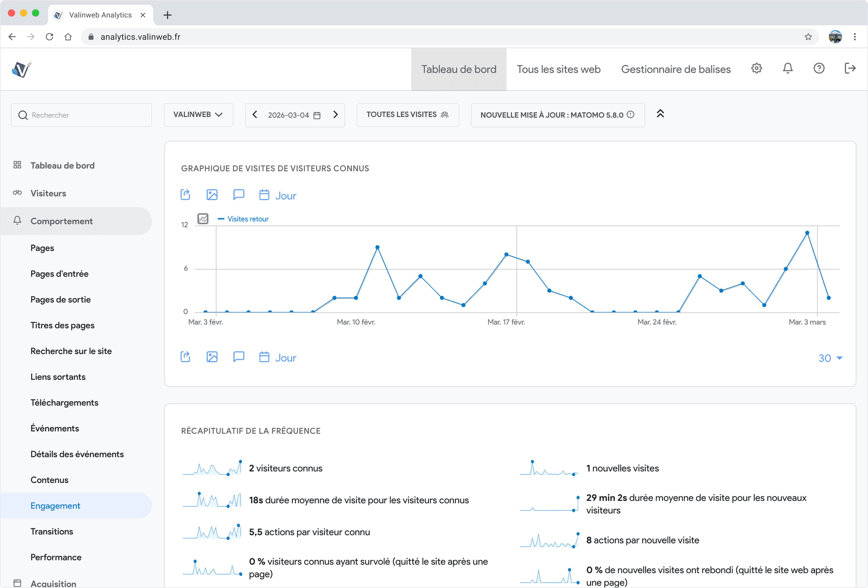Toggle the Visites retour legend series
The width and height of the screenshot is (868, 588).
click(243, 219)
